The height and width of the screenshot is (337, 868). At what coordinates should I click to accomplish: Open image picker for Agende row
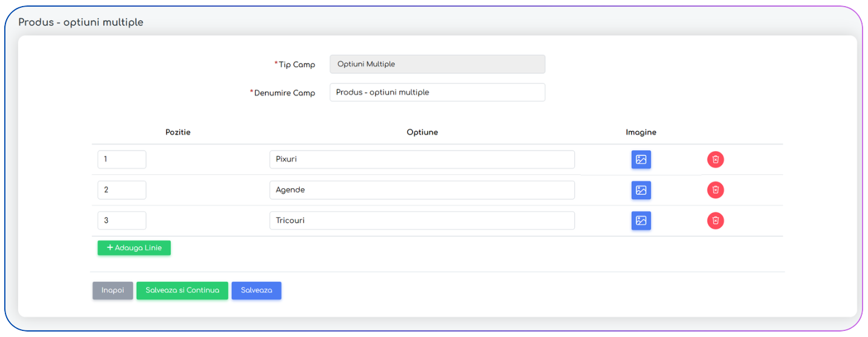[x=641, y=190]
